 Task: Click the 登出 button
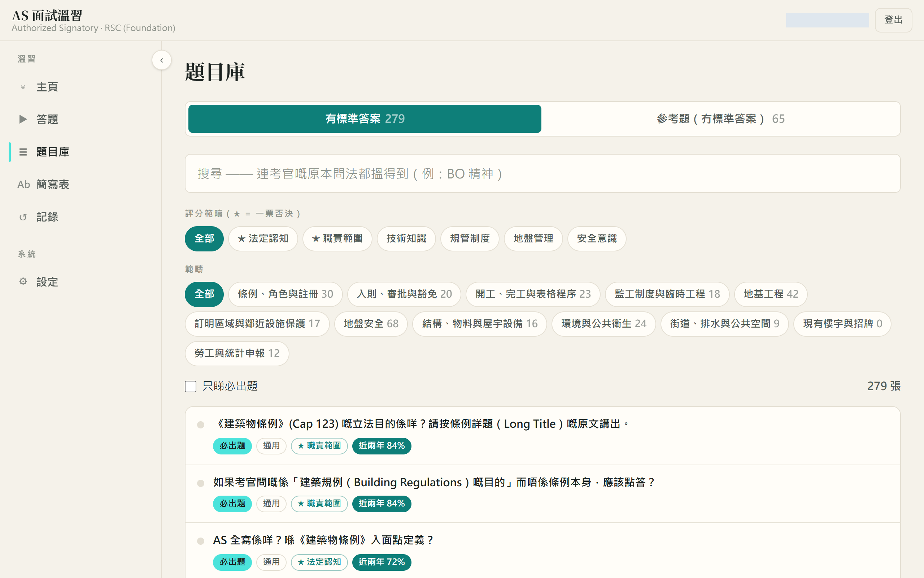pos(893,20)
